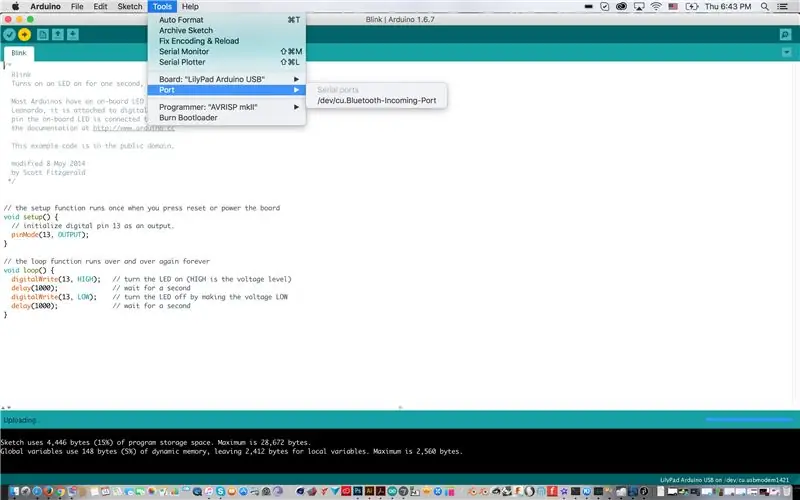Screen dimensions: 800x500
Task: Click the Open sketch up-arrow icon
Action: (x=58, y=34)
